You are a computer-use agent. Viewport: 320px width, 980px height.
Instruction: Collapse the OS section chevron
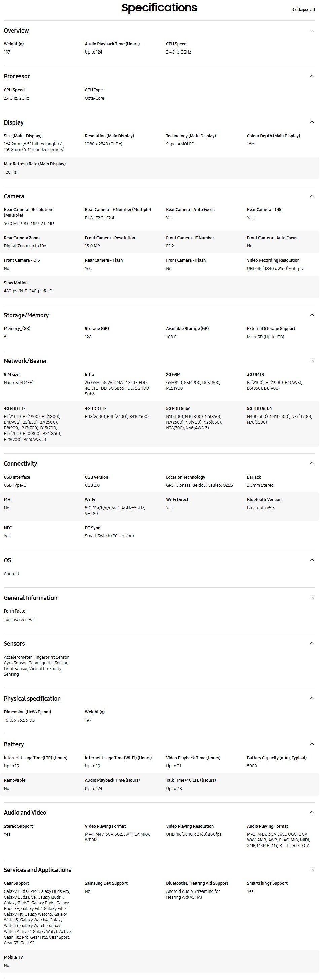click(312, 560)
